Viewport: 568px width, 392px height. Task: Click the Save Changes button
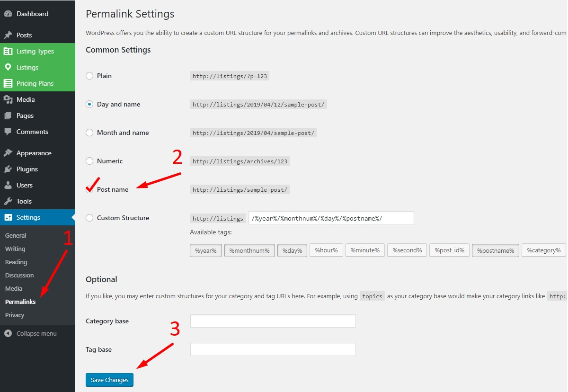tap(109, 380)
